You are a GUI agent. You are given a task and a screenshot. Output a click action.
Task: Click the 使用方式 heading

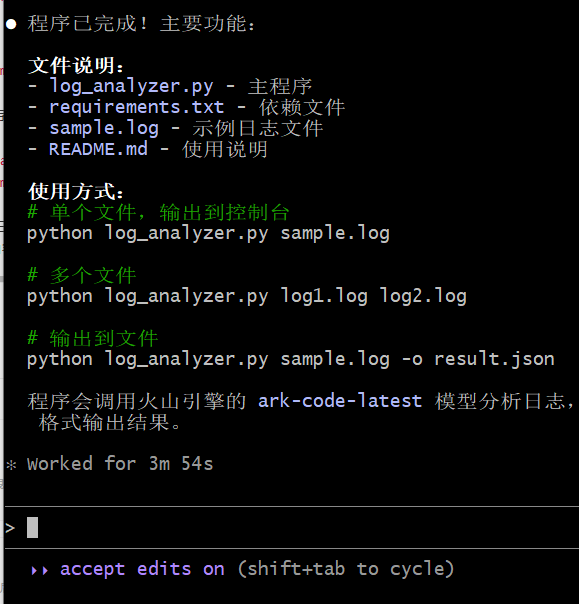click(76, 191)
